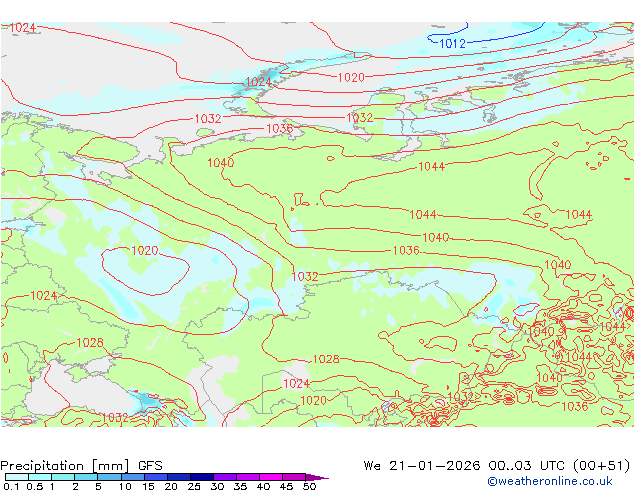Viewport: 634px width, 490px height.
Task: Select the 5–10 mm precipitation swatch
Action: [109, 477]
